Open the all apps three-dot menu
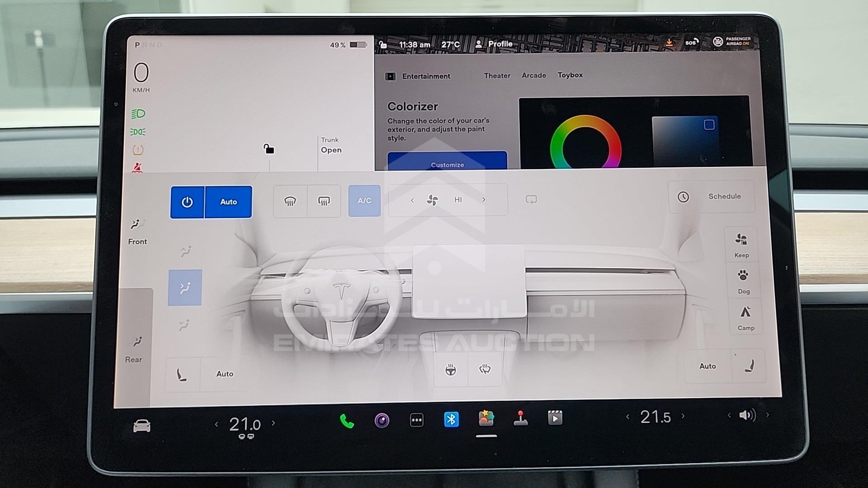The width and height of the screenshot is (868, 488). click(416, 420)
